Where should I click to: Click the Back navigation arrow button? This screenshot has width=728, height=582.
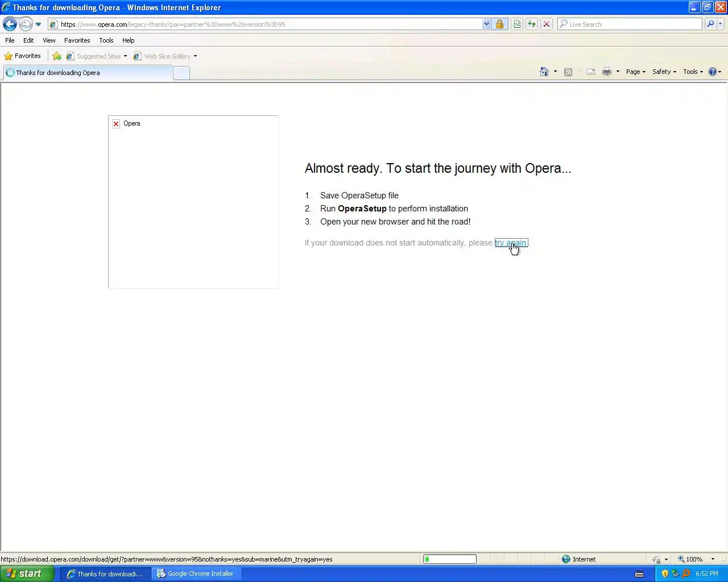10,24
